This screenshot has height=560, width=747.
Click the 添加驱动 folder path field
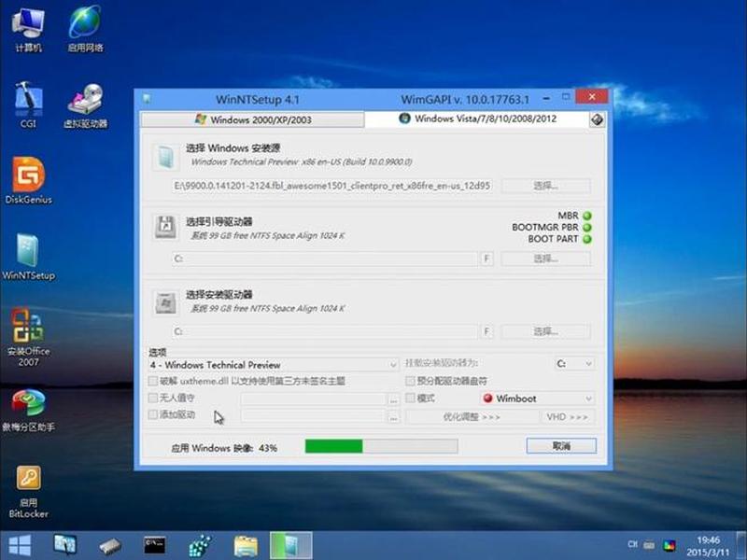click(313, 416)
